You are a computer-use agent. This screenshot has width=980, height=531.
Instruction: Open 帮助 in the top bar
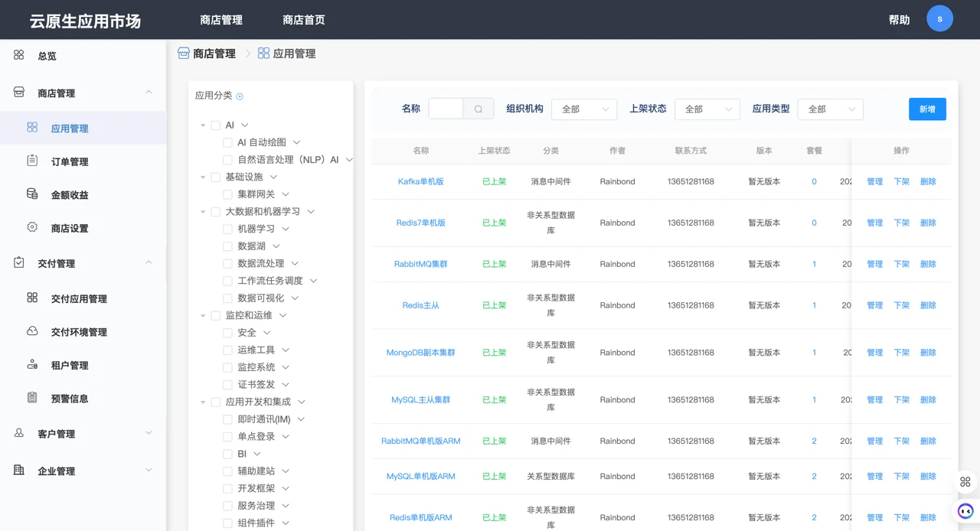pyautogui.click(x=899, y=20)
